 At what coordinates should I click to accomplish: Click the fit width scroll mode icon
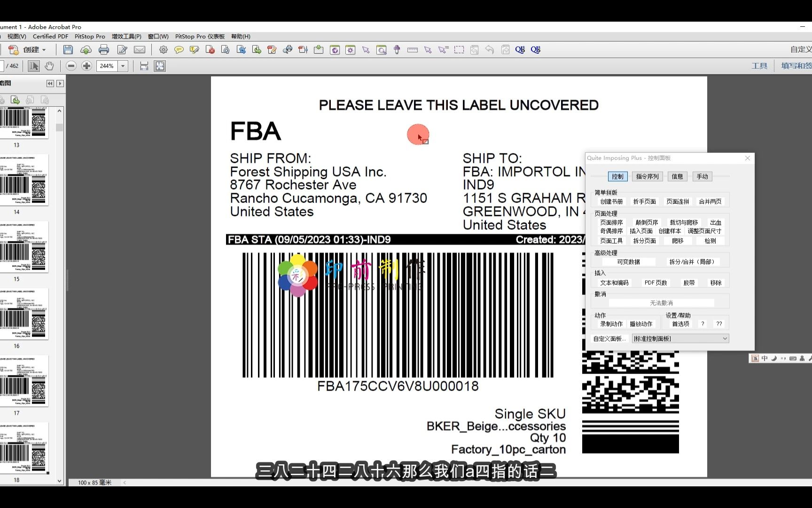point(144,66)
